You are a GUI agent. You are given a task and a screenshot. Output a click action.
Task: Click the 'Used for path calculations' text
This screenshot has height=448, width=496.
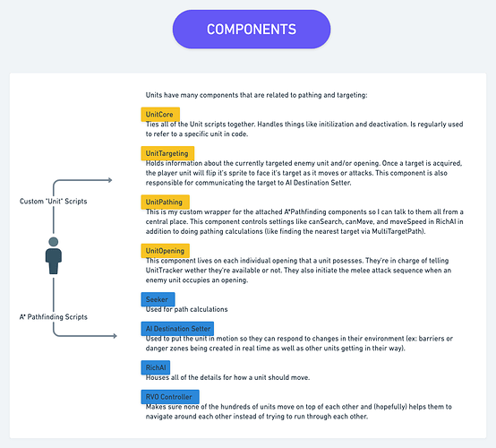(186, 309)
